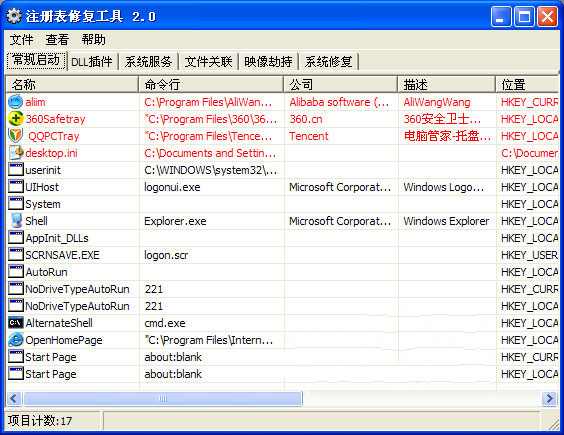
Task: Open the 文件 menu
Action: (x=21, y=40)
